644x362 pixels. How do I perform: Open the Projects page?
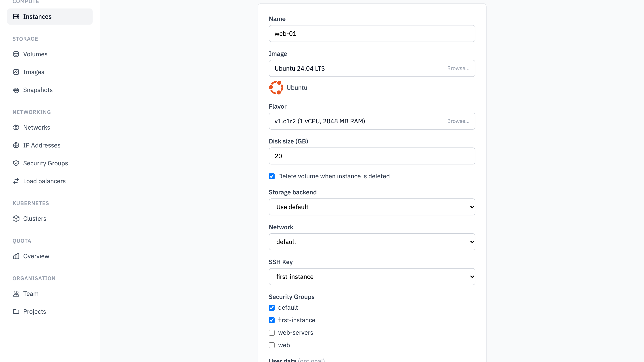click(50, 311)
